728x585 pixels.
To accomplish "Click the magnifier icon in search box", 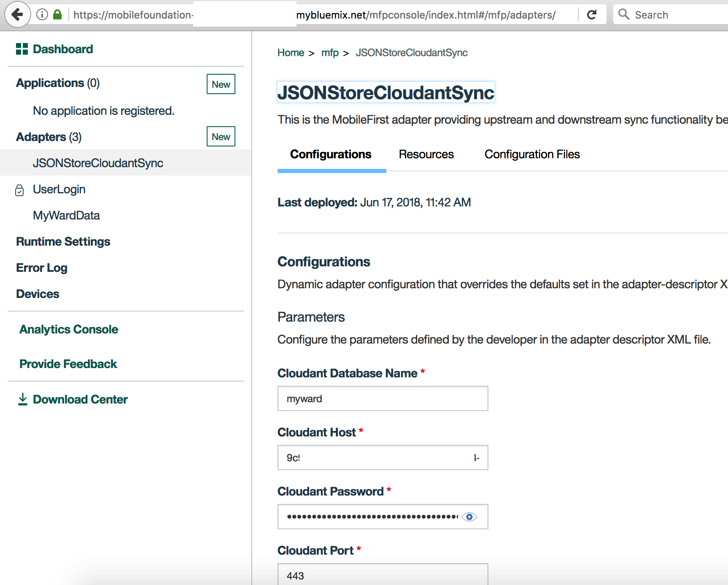I will (x=624, y=14).
